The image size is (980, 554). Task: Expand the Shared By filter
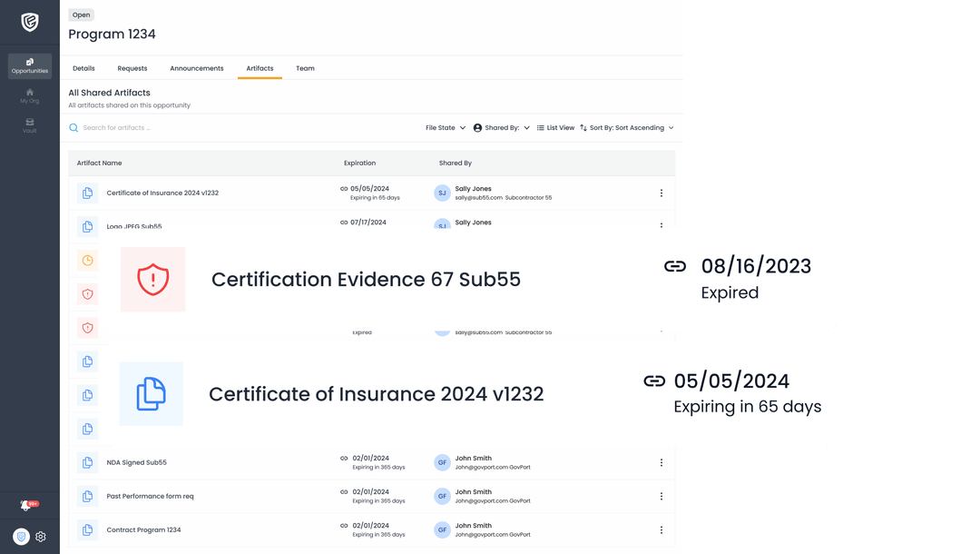501,127
